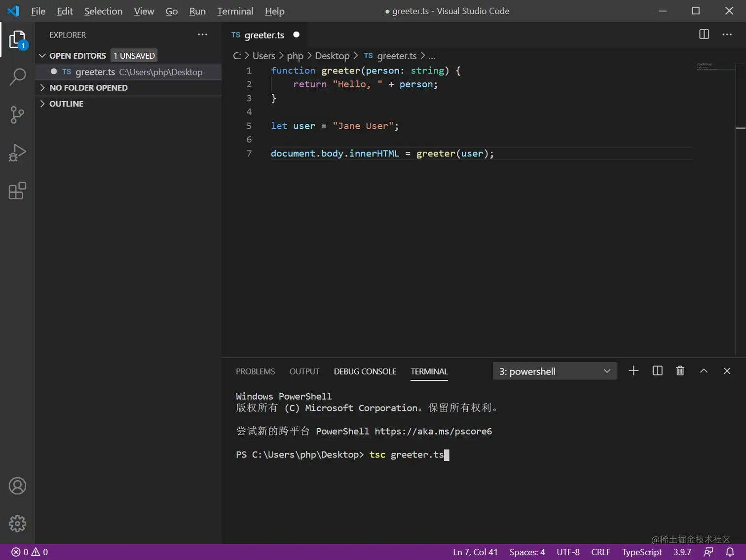The height and width of the screenshot is (560, 746).
Task: Click the greeter.ts breadcrumb segment
Action: click(x=397, y=56)
